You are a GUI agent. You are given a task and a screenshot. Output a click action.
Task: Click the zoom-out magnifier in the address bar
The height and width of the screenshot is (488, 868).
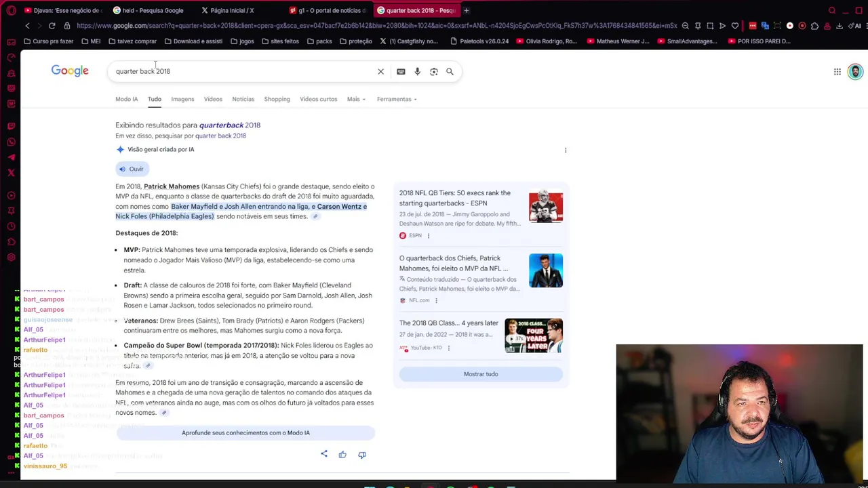pyautogui.click(x=686, y=26)
